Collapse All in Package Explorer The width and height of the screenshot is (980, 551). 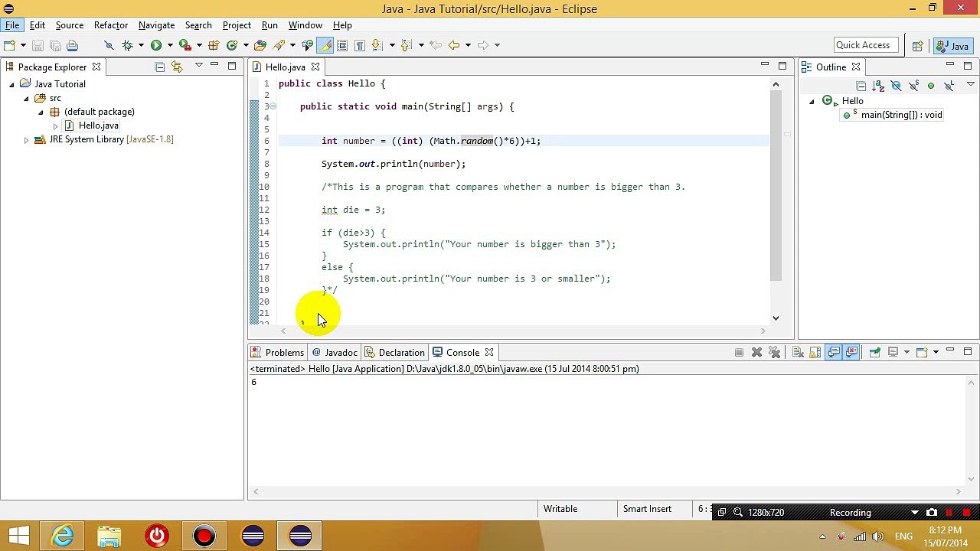[159, 67]
